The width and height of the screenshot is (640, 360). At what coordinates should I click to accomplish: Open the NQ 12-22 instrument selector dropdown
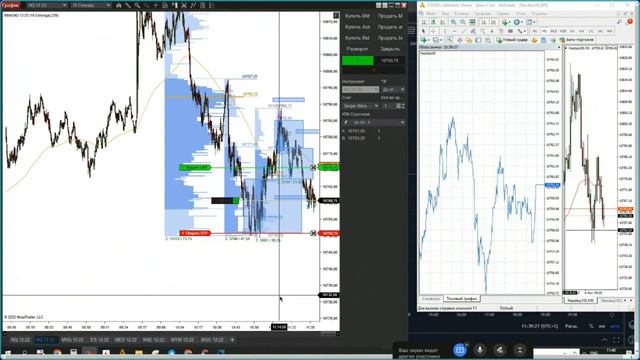click(x=46, y=5)
